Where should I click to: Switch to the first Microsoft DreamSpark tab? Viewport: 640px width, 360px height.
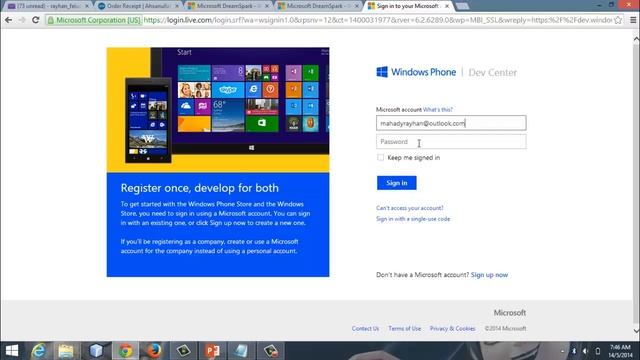point(228,6)
